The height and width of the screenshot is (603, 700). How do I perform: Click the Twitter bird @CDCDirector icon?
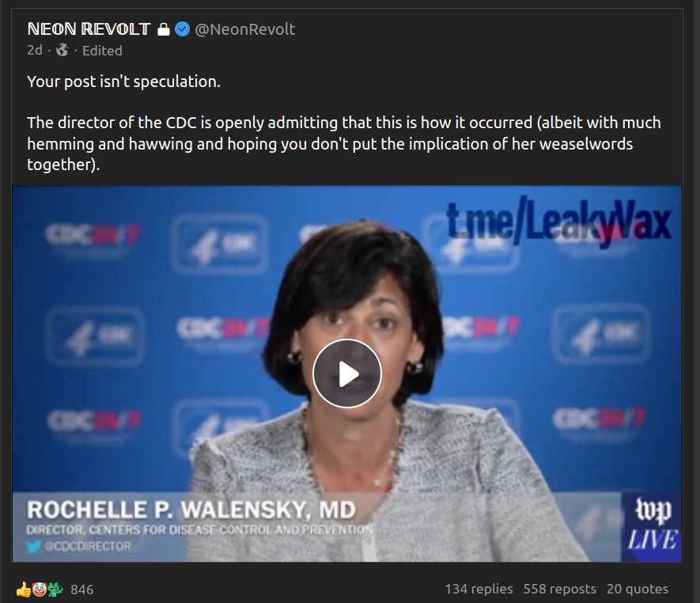[x=33, y=546]
